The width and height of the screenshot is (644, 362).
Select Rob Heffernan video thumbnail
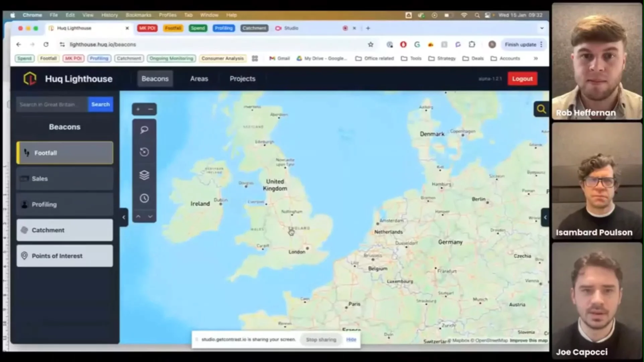(597, 61)
